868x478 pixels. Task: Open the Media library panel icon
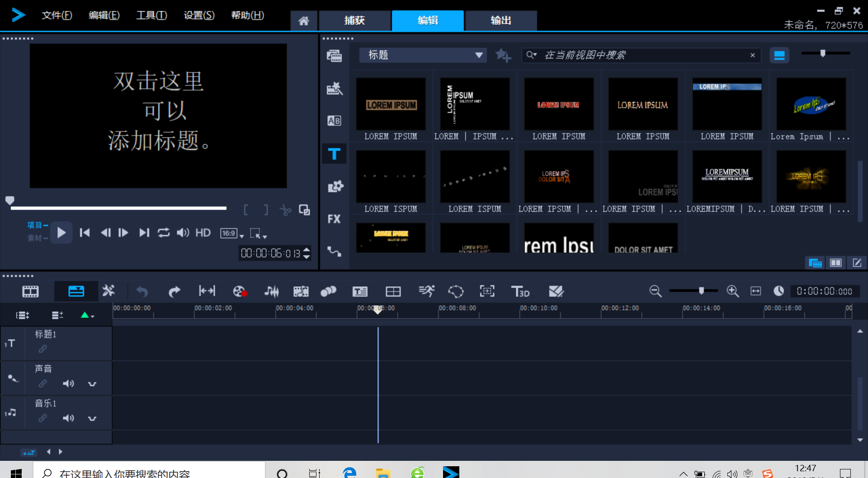click(335, 56)
